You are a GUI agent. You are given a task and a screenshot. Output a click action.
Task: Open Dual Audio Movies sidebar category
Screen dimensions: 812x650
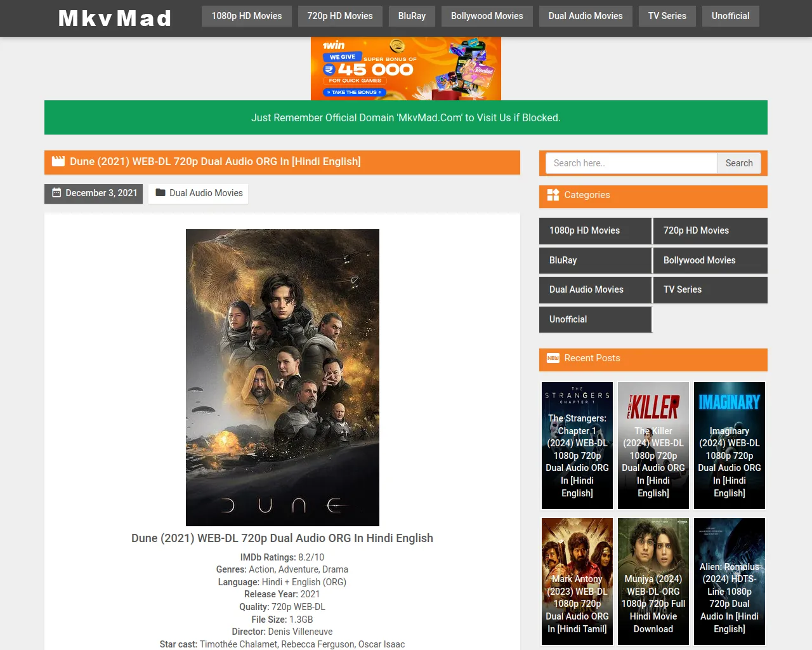596,290
